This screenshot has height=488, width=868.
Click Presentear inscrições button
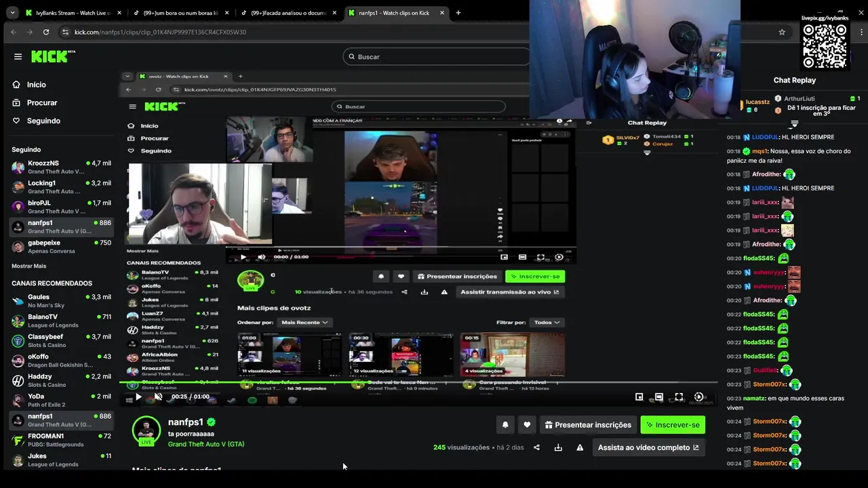click(x=589, y=425)
